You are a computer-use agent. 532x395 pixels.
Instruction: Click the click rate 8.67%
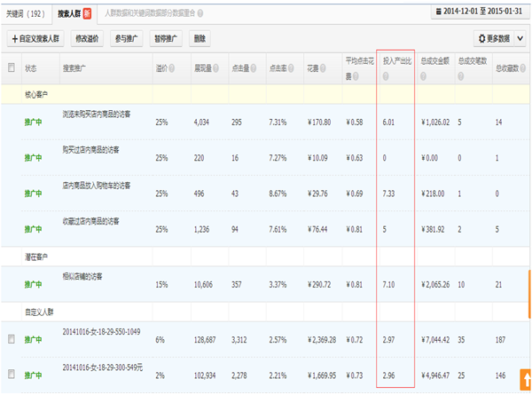click(278, 194)
